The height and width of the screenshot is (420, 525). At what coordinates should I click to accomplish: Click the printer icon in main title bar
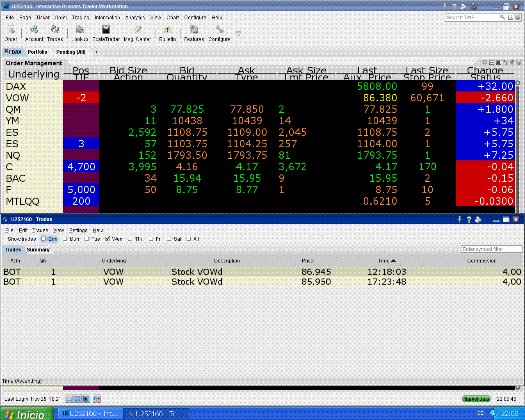click(x=463, y=7)
